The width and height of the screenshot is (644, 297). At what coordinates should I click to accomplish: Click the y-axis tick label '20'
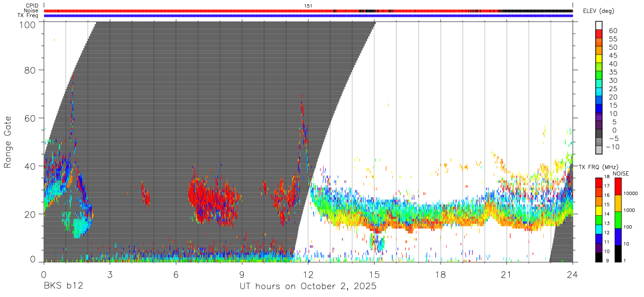pyautogui.click(x=30, y=214)
